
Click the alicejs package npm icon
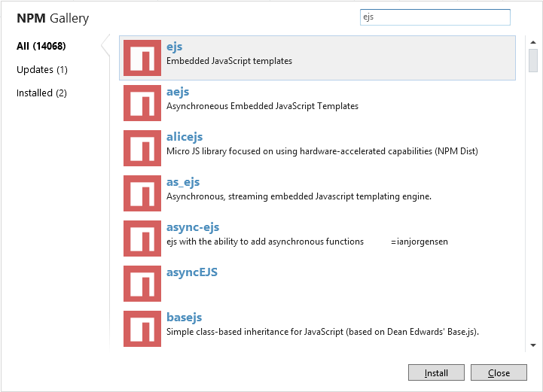pyautogui.click(x=142, y=148)
